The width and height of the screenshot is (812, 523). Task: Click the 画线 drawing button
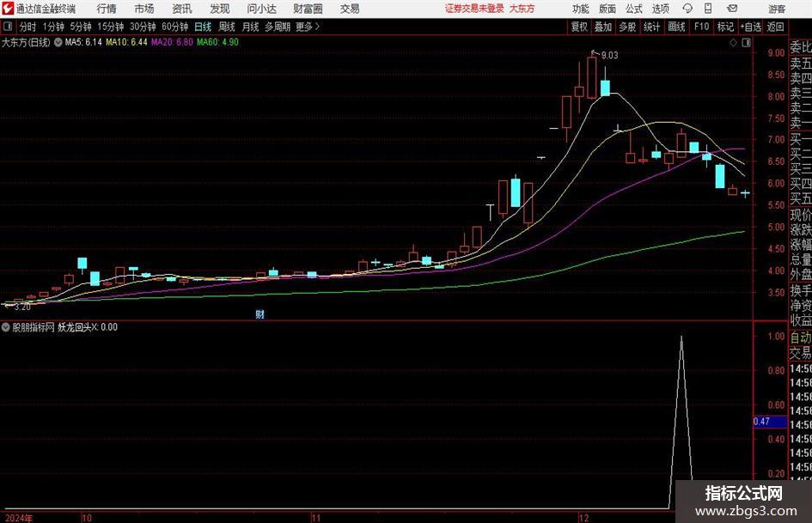coord(676,27)
